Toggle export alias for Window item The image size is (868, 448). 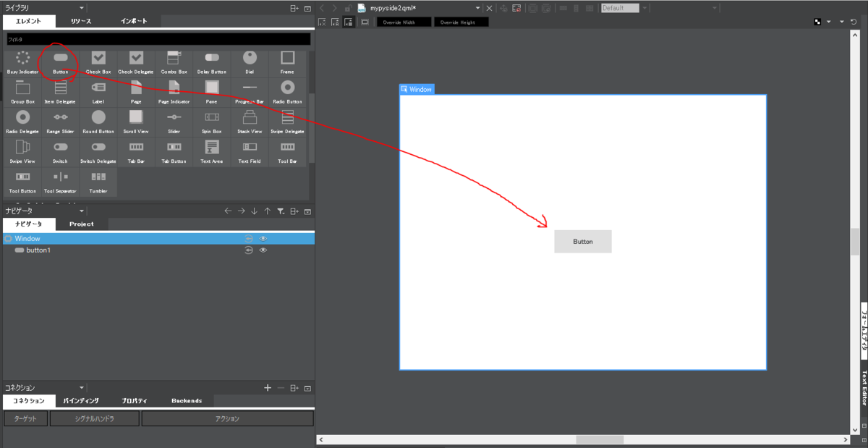pyautogui.click(x=249, y=238)
